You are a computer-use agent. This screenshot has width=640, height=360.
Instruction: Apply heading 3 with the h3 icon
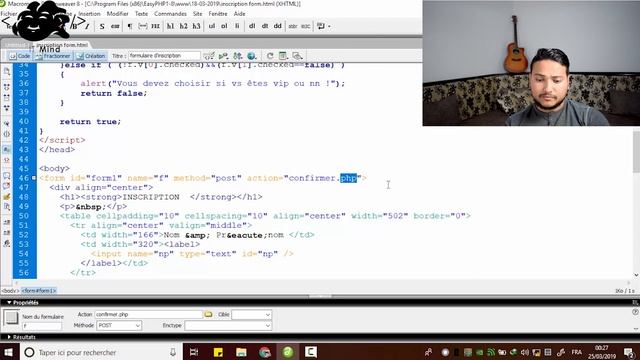[x=196, y=26]
